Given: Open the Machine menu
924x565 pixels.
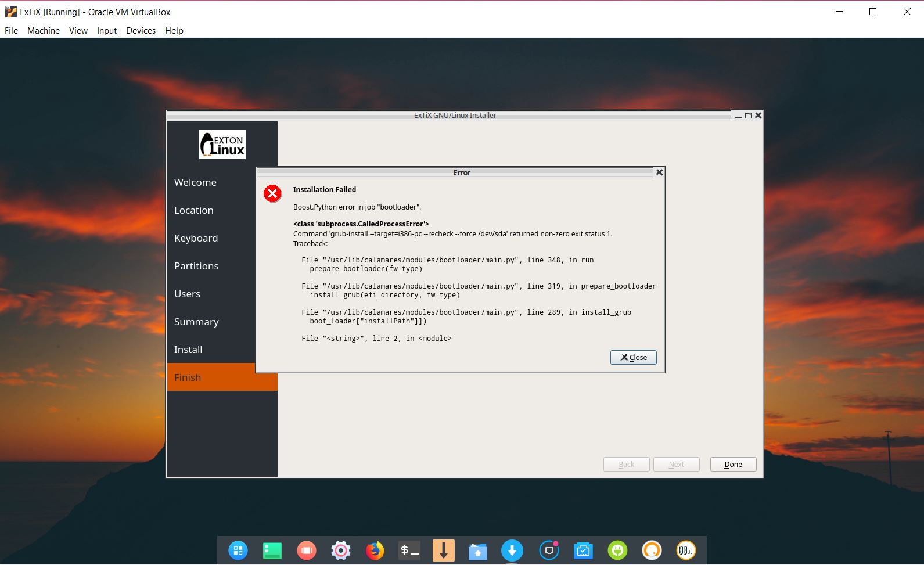Looking at the screenshot, I should [x=44, y=30].
